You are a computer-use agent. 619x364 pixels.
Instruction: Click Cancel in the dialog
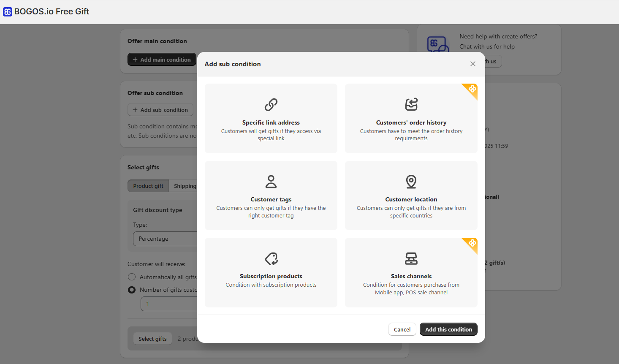point(402,329)
